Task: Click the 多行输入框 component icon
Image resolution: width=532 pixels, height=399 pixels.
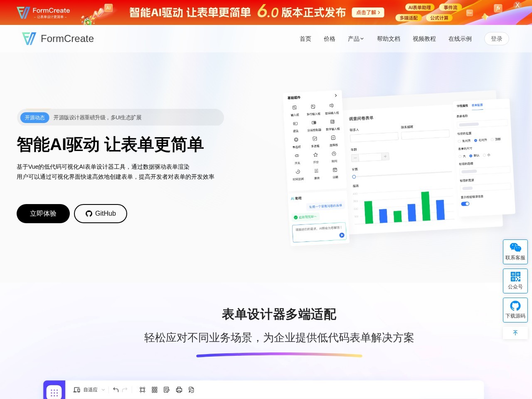Action: pos(313,107)
